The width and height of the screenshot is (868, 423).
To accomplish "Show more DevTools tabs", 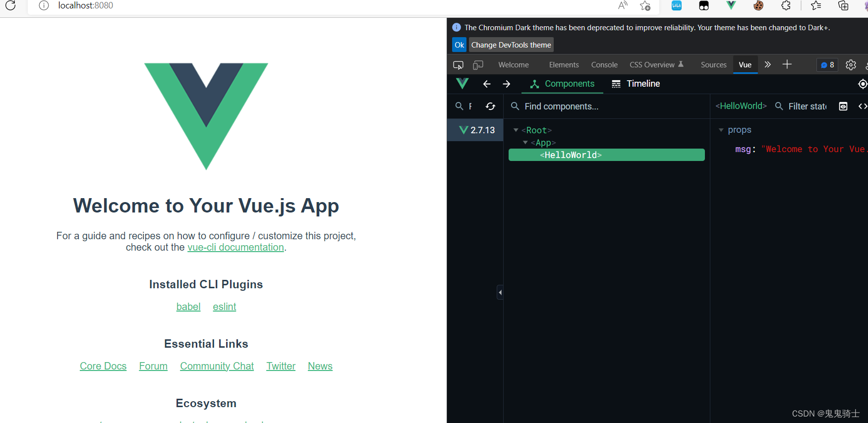I will 768,64.
